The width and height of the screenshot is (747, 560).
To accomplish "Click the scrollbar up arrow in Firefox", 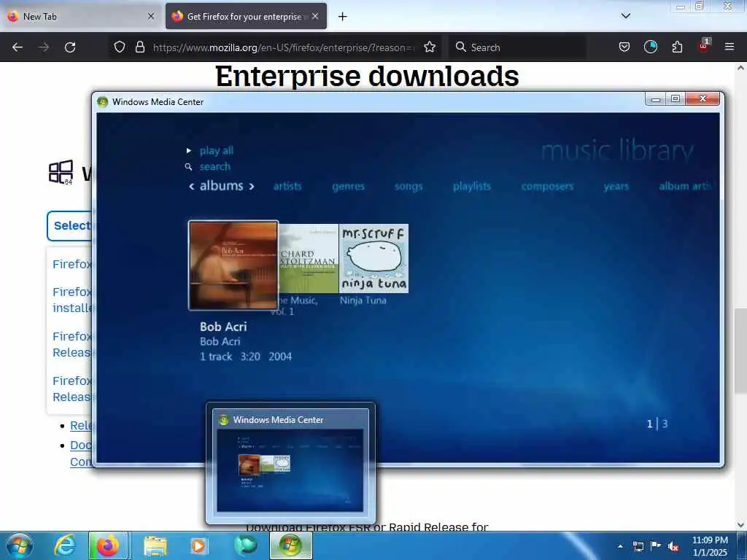I will (x=740, y=68).
